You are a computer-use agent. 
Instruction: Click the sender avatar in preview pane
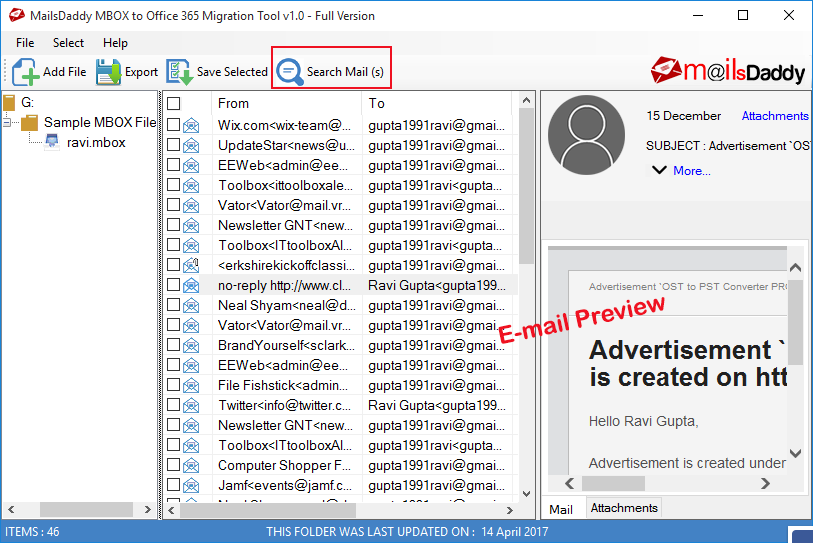[586, 135]
